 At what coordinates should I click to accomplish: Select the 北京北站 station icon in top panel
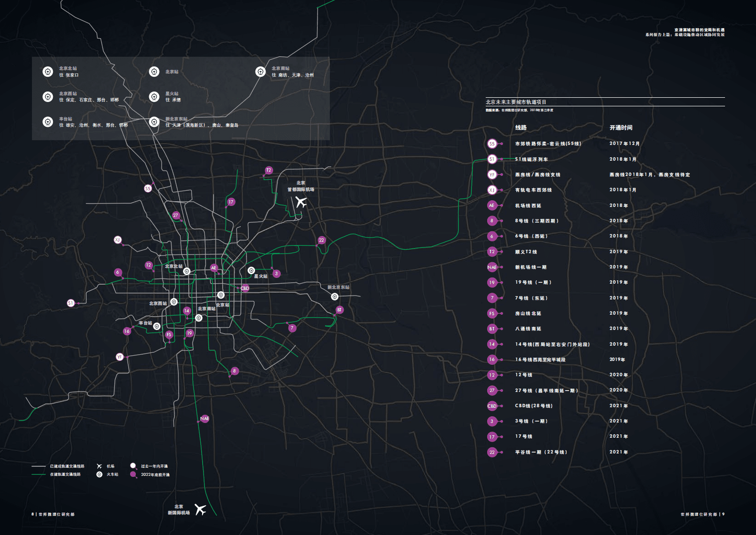[48, 72]
